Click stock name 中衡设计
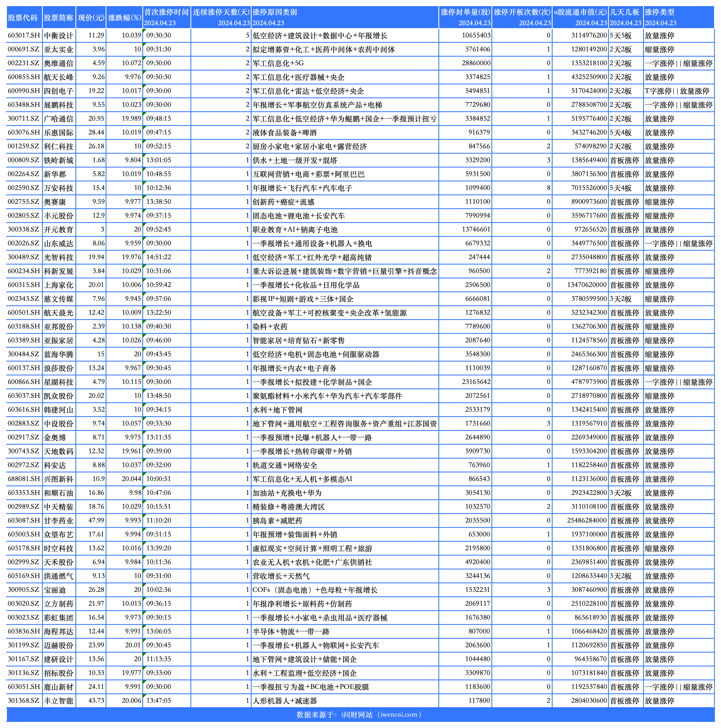The image size is (721, 728). click(x=59, y=36)
